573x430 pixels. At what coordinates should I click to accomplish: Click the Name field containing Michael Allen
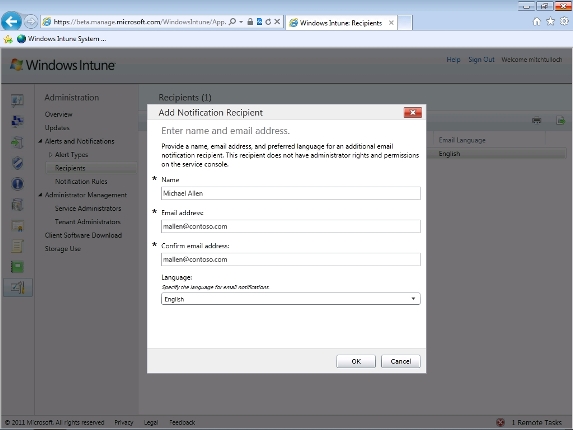pos(291,193)
